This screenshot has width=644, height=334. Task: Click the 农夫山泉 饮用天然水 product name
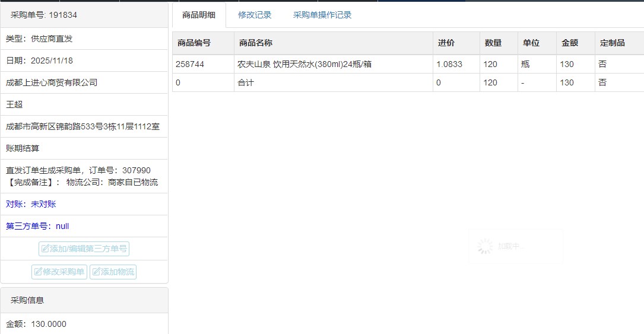pyautogui.click(x=304, y=64)
